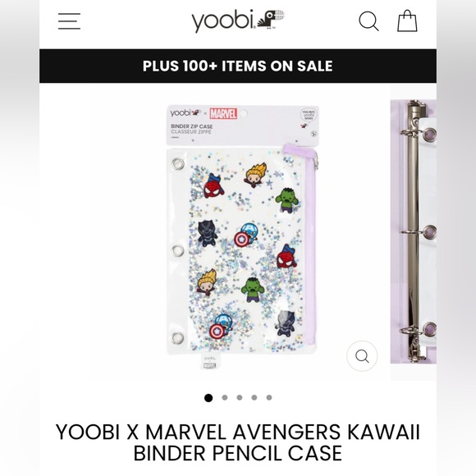Click the product title Yoobi X Marvel Avengers

click(x=238, y=442)
